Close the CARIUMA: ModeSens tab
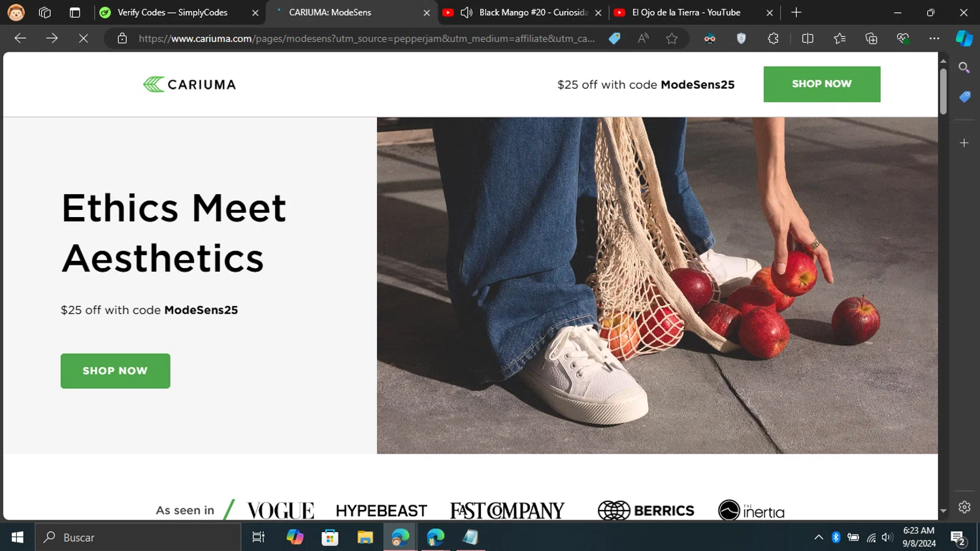This screenshot has height=551, width=980. tap(427, 12)
